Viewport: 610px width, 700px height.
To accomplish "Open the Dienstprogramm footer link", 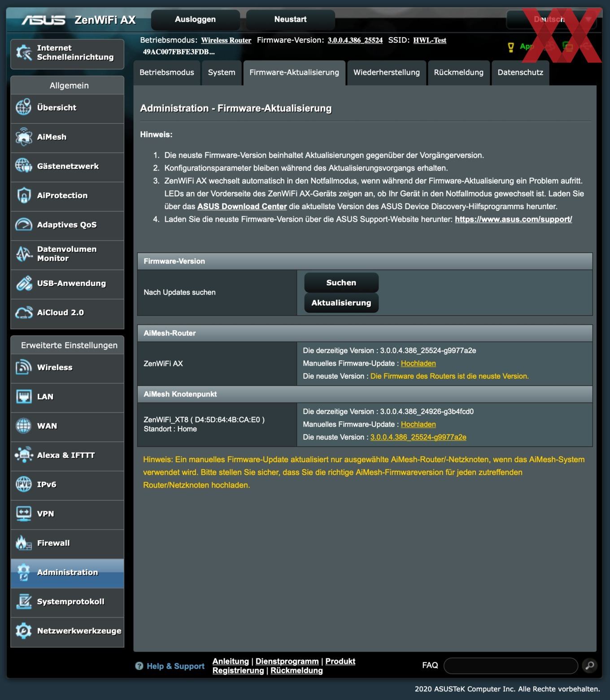I will 287,661.
